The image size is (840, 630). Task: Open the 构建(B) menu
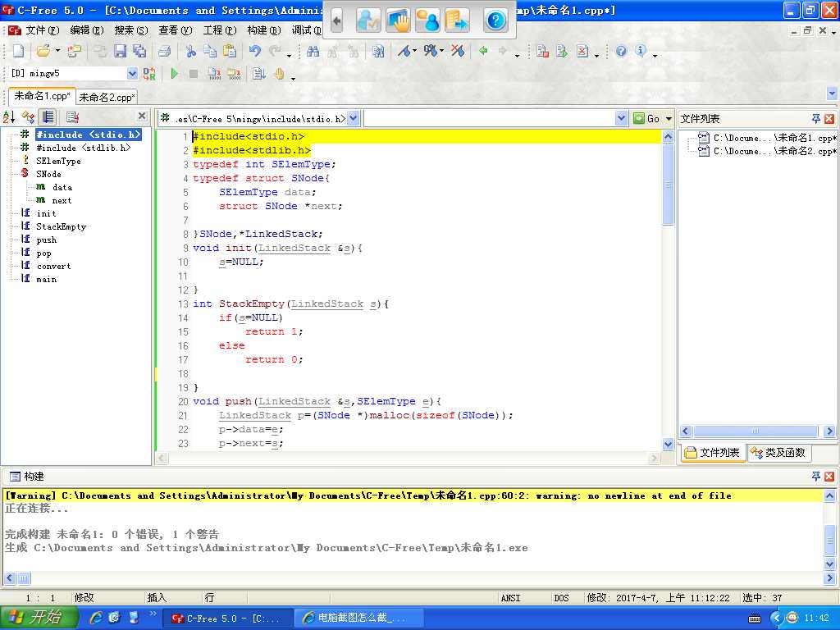(264, 30)
